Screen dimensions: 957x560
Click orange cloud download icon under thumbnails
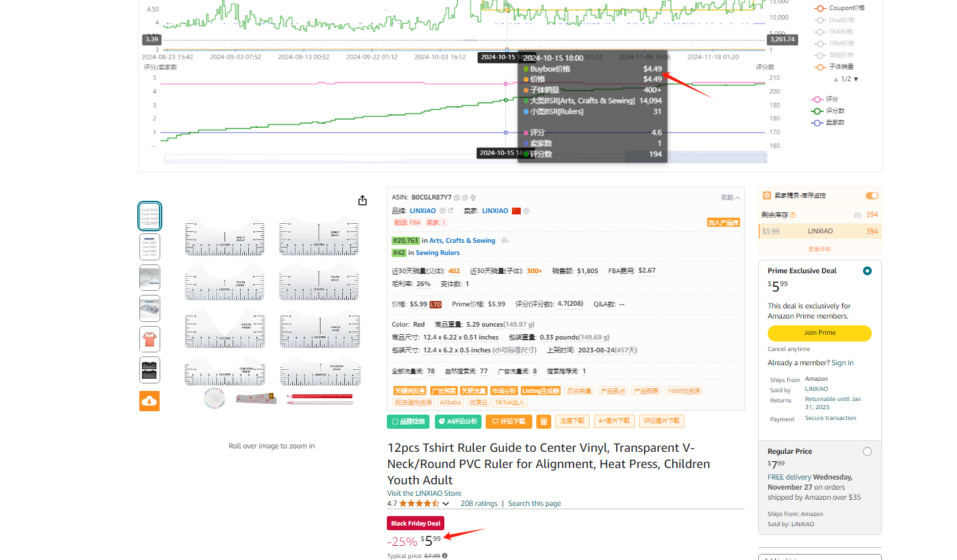click(149, 401)
